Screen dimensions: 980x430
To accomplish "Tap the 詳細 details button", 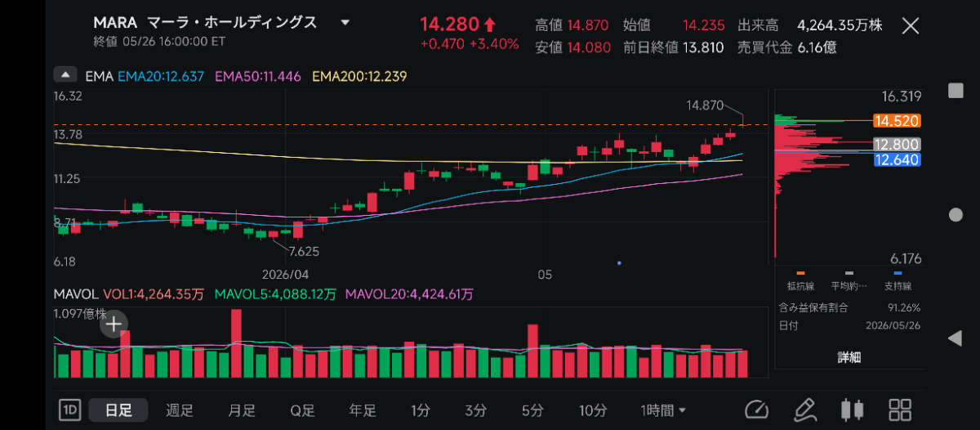I will 849,357.
